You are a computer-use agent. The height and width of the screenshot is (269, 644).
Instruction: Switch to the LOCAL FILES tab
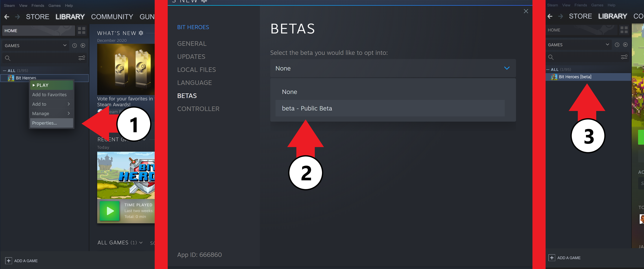(x=196, y=70)
